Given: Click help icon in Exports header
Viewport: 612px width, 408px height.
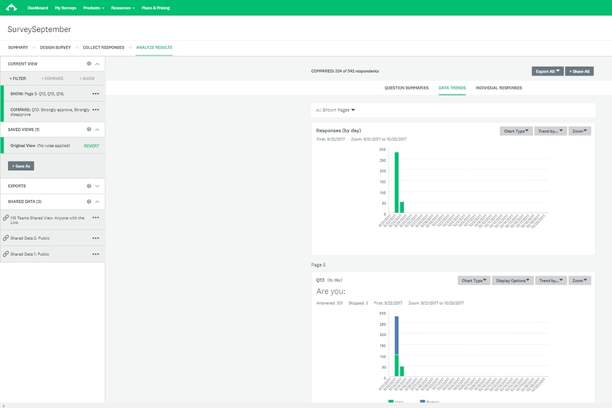Looking at the screenshot, I should click(x=89, y=186).
